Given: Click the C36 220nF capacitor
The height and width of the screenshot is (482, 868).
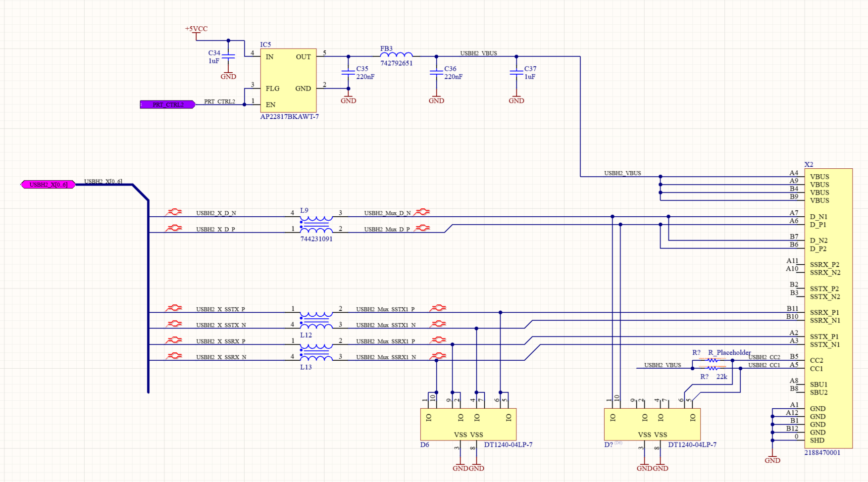Looking at the screenshot, I should (x=436, y=73).
